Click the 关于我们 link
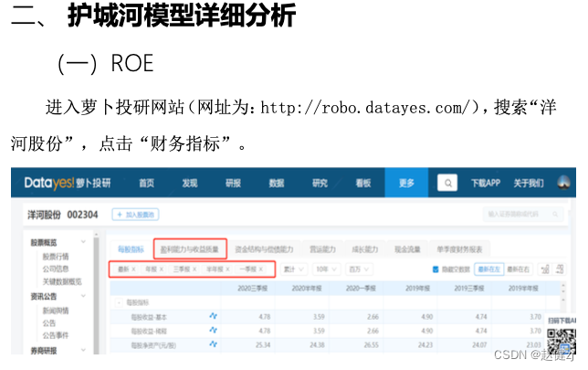Viewport: 588px width, 370px height. pyautogui.click(x=529, y=183)
